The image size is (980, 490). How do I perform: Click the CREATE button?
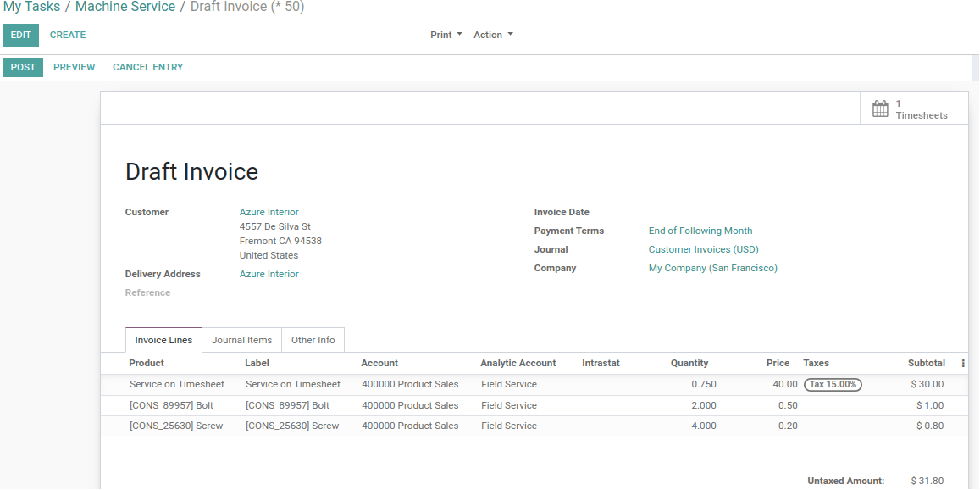[x=68, y=35]
